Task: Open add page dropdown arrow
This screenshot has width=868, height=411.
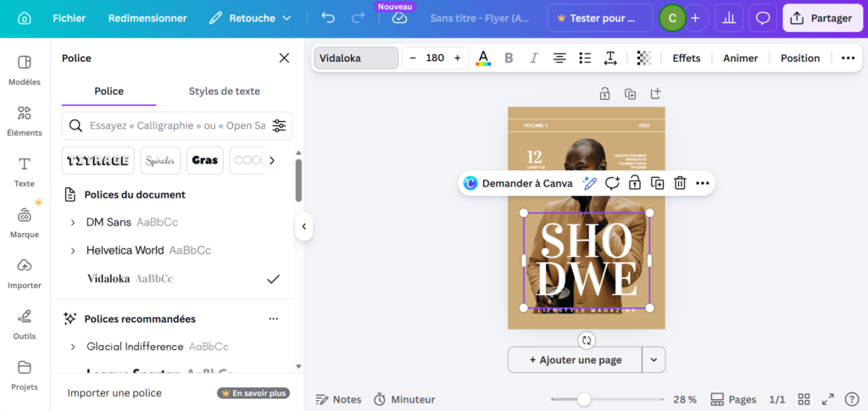Action: pyautogui.click(x=654, y=359)
